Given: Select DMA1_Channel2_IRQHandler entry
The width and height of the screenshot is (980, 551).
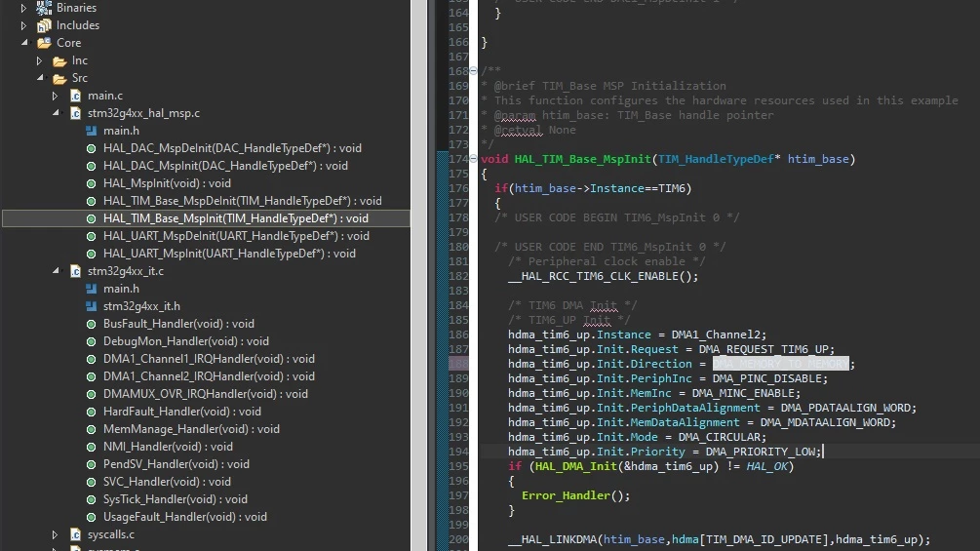Looking at the screenshot, I should [x=209, y=376].
